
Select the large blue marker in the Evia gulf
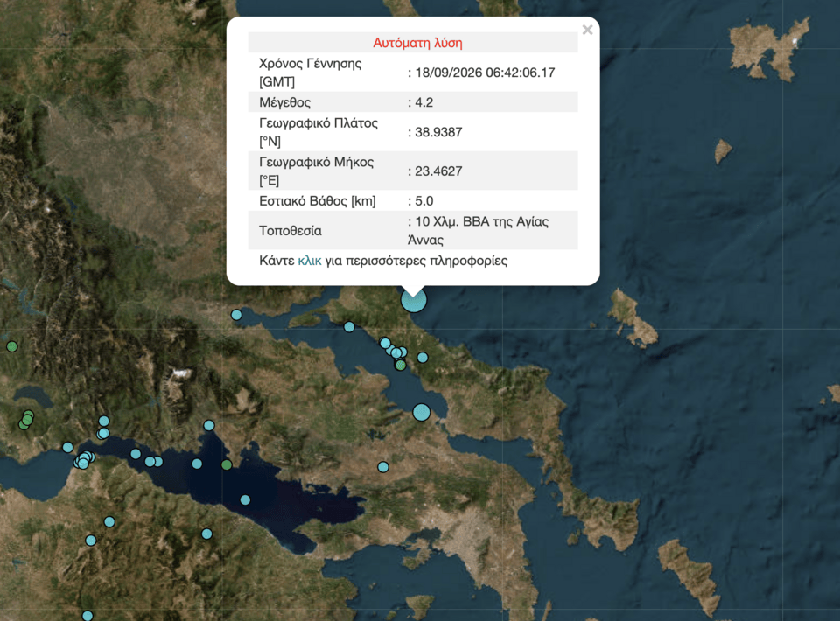pos(422,412)
